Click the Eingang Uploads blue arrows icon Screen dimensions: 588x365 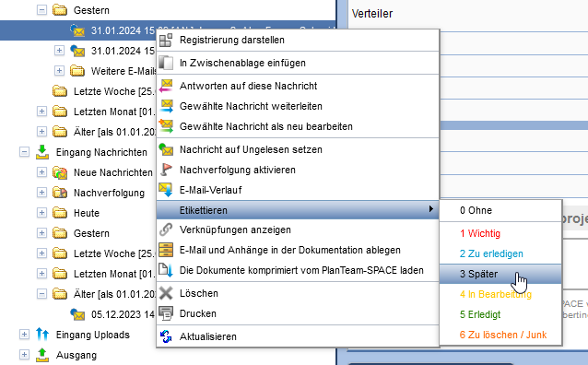(42, 335)
